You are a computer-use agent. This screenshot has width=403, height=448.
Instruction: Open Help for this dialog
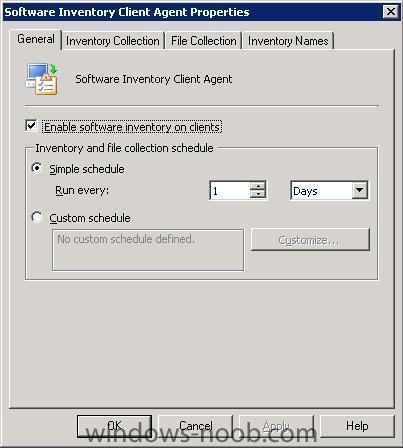click(357, 426)
